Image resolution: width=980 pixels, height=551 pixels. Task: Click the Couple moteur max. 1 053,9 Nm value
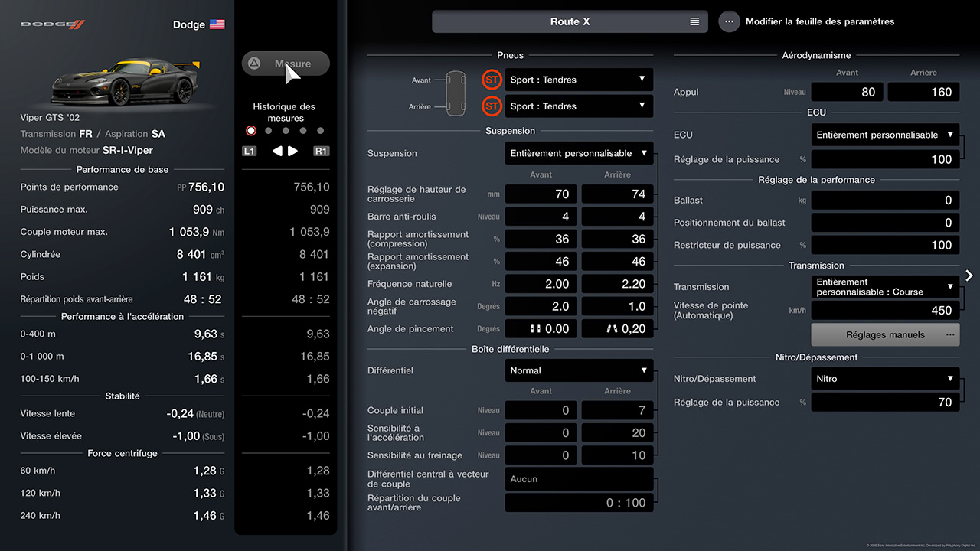(197, 232)
